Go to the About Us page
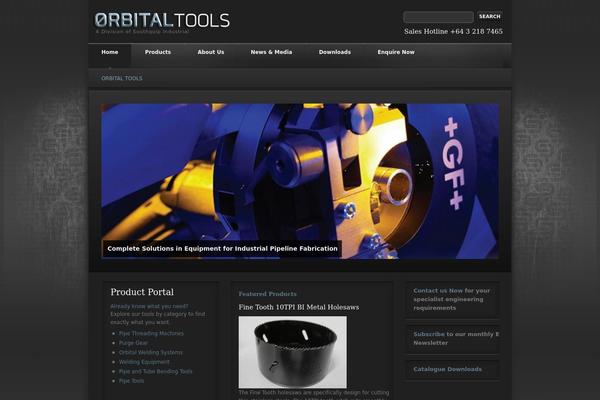 coord(211,52)
